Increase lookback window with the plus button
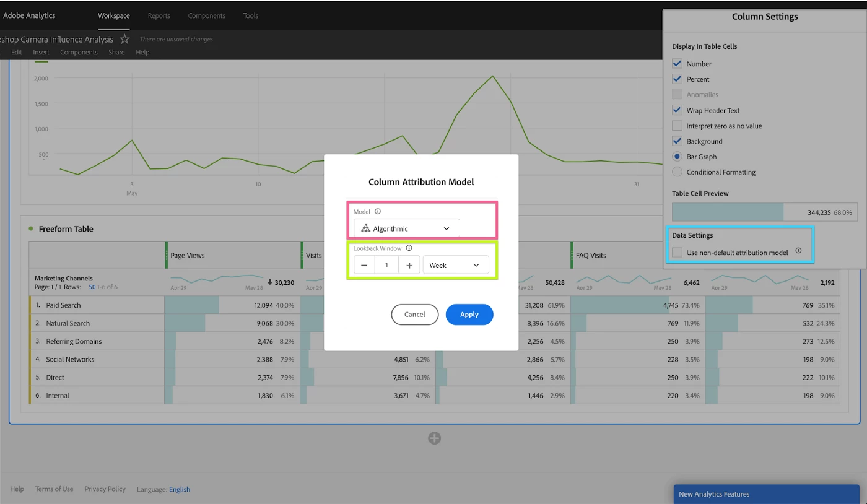This screenshot has width=867, height=504. [409, 265]
